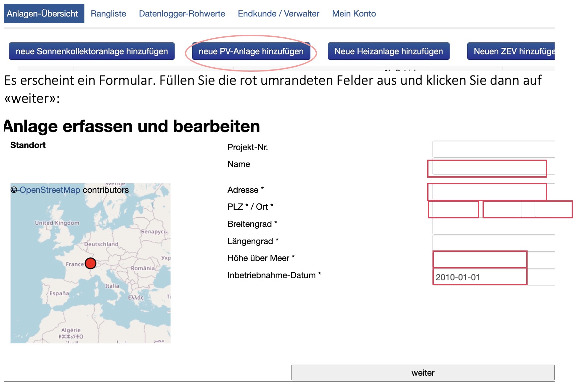Select the Höhe über Meer field
Image resolution: width=588 pixels, height=382 pixels.
tap(480, 259)
